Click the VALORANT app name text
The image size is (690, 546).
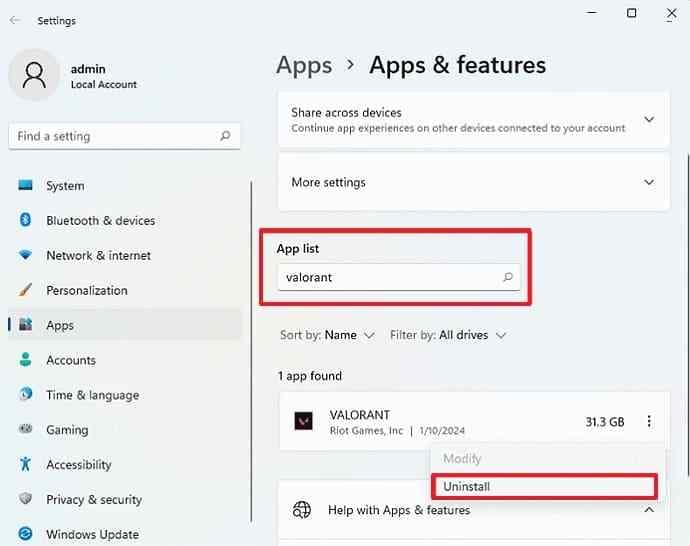pyautogui.click(x=360, y=415)
